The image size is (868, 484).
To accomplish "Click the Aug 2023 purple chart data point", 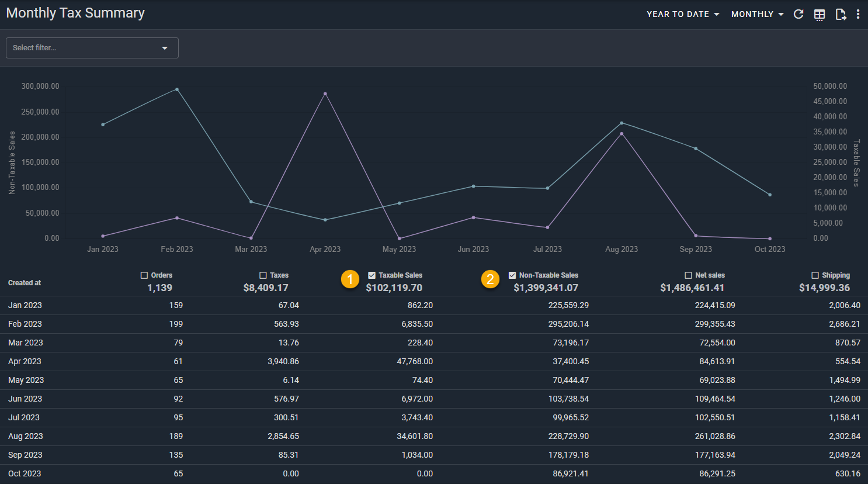I will pyautogui.click(x=622, y=134).
